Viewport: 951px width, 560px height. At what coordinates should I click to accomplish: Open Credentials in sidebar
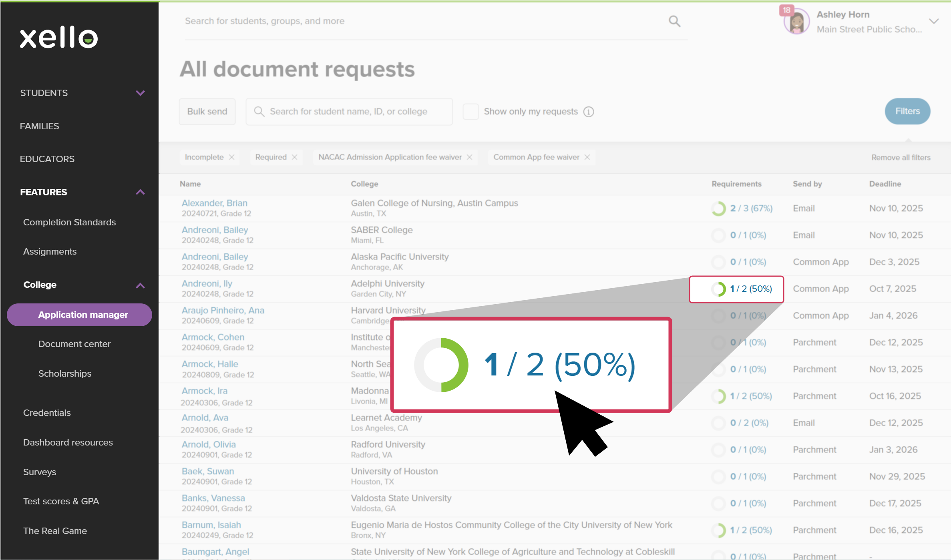pyautogui.click(x=47, y=413)
